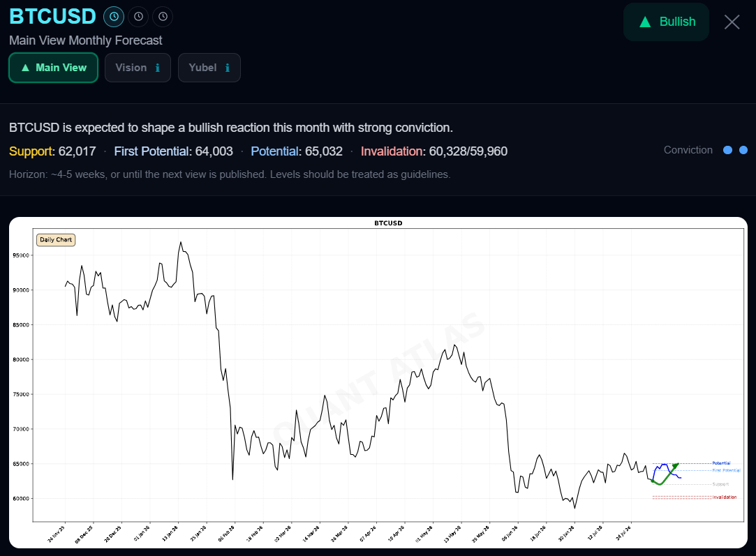Image resolution: width=756 pixels, height=556 pixels.
Task: Show the Vision info icon
Action: tap(158, 68)
